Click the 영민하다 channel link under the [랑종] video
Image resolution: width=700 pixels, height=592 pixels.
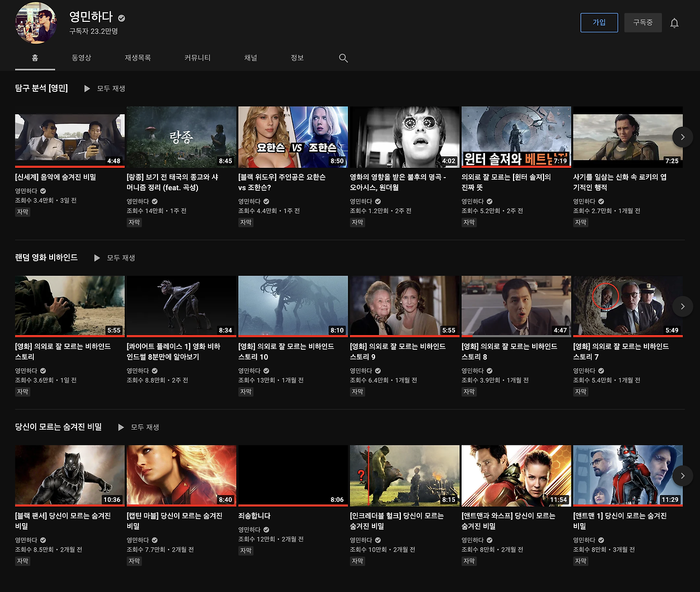(x=138, y=201)
